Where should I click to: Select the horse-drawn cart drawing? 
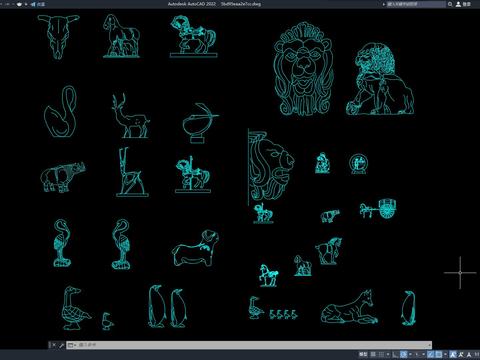click(378, 209)
